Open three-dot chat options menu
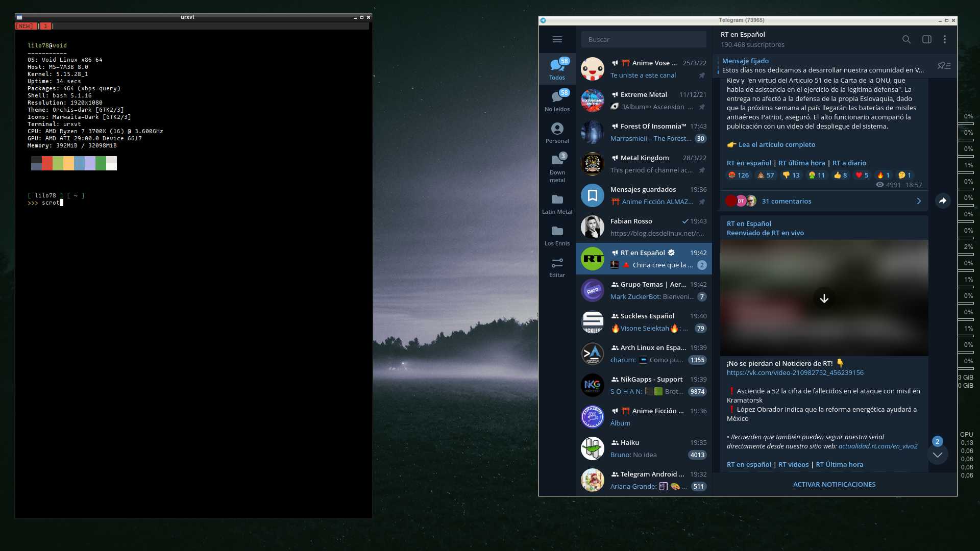 [x=944, y=39]
